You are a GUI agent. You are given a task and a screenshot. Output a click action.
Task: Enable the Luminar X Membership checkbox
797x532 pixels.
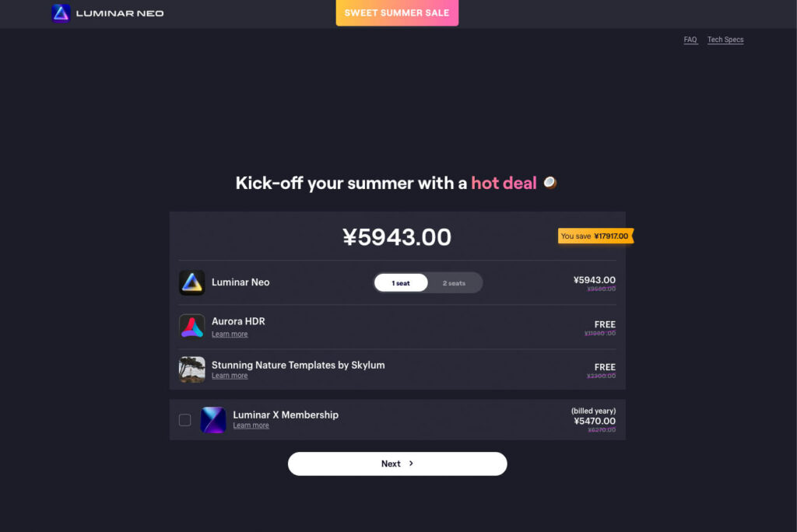(x=185, y=420)
